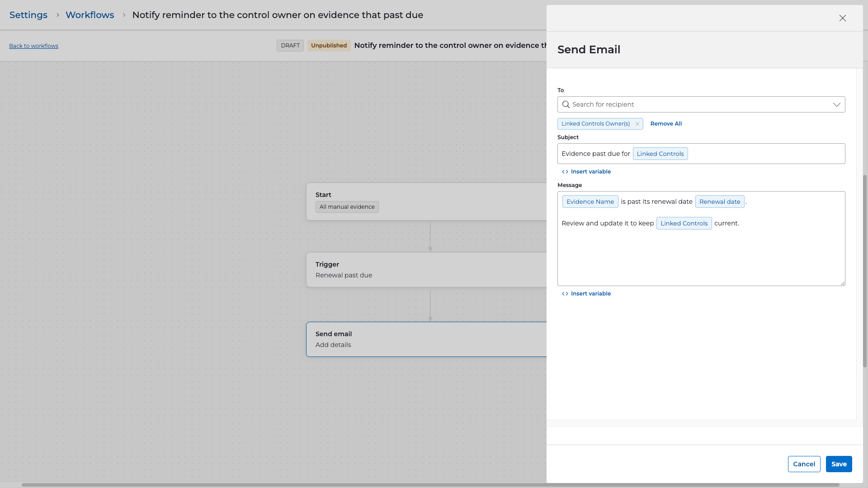Select the Evidence Name variable chip
Screen dimensions: 868x488
click(x=590, y=202)
